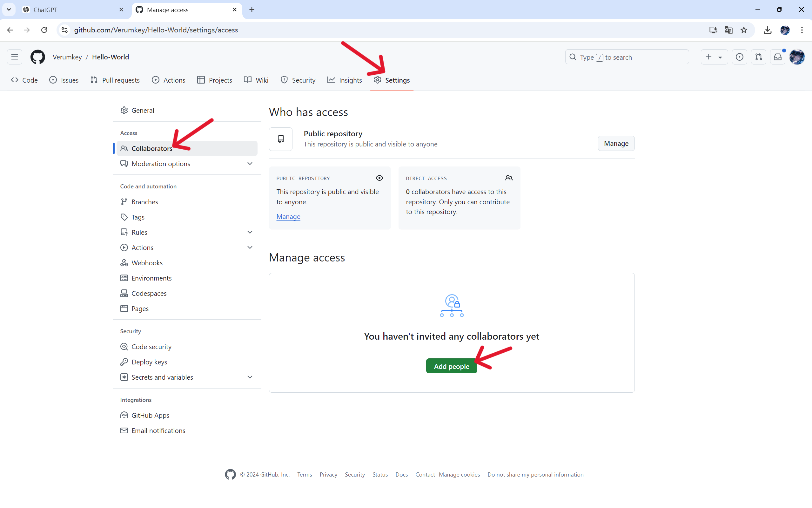Click the eye icon in Public Repository card
Image resolution: width=812 pixels, height=508 pixels.
(379, 178)
